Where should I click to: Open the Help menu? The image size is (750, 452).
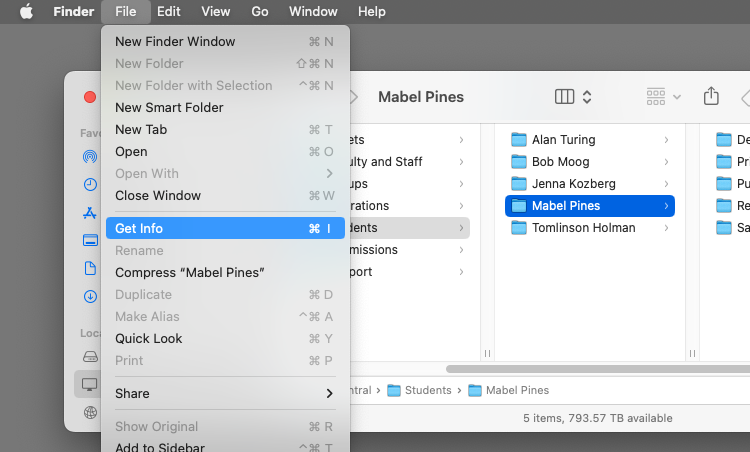372,11
